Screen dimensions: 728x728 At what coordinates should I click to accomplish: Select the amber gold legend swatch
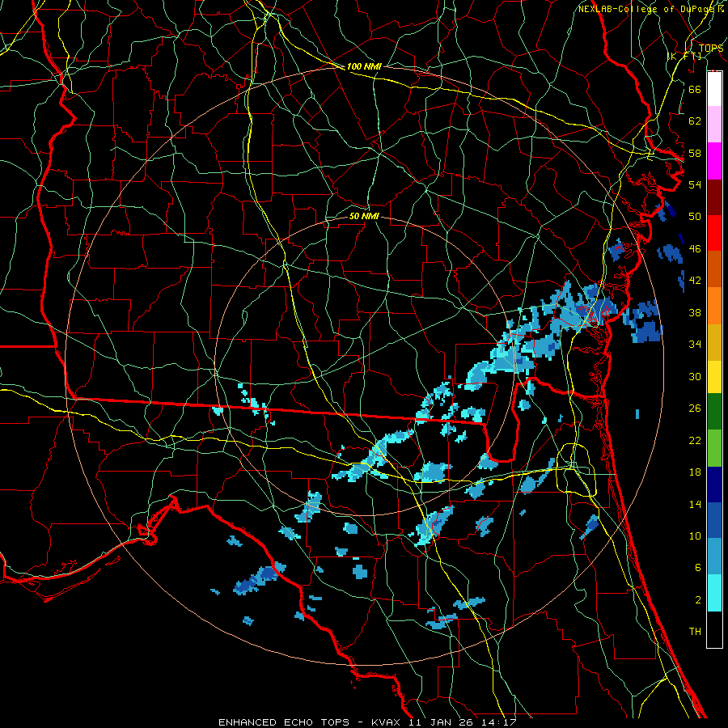tap(714, 342)
